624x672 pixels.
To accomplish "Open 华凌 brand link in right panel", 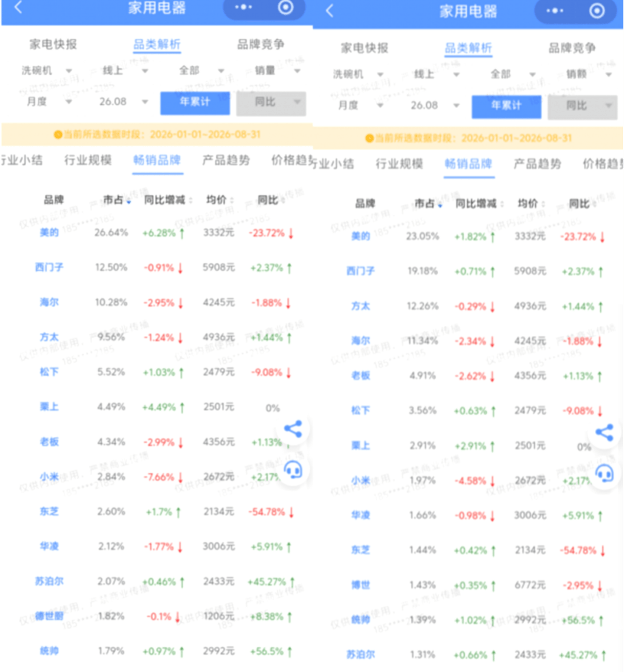I will (x=360, y=515).
